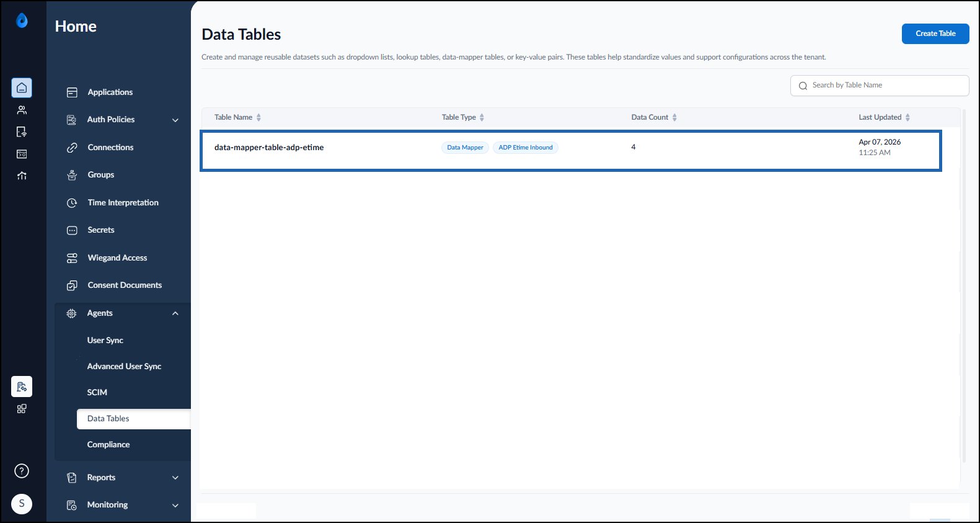Expand the Reports menu chevron

point(175,478)
